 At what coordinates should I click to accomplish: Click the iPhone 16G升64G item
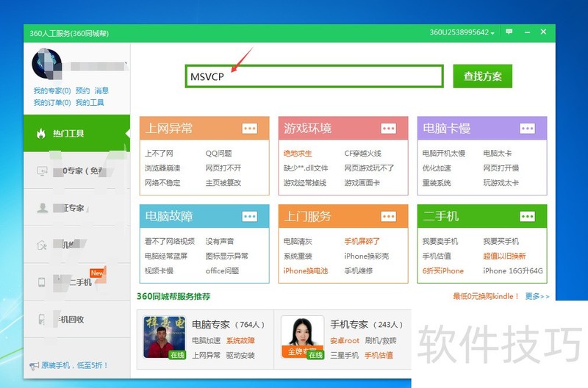(x=512, y=270)
